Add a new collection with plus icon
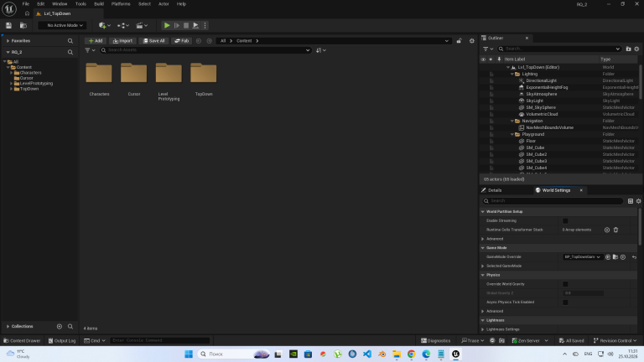Screen dimensions: 644x362 coord(60,326)
